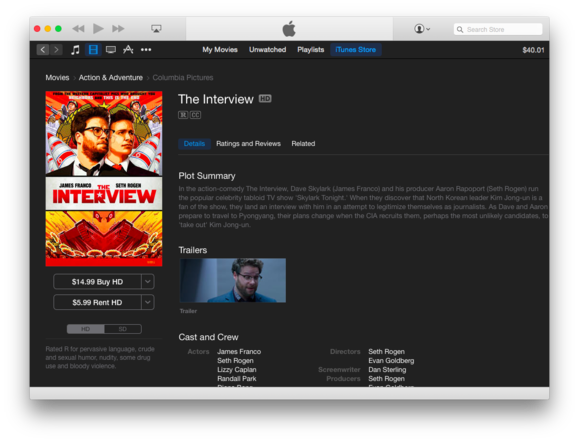
Task: Switch quality toggle to SD
Action: tap(123, 329)
